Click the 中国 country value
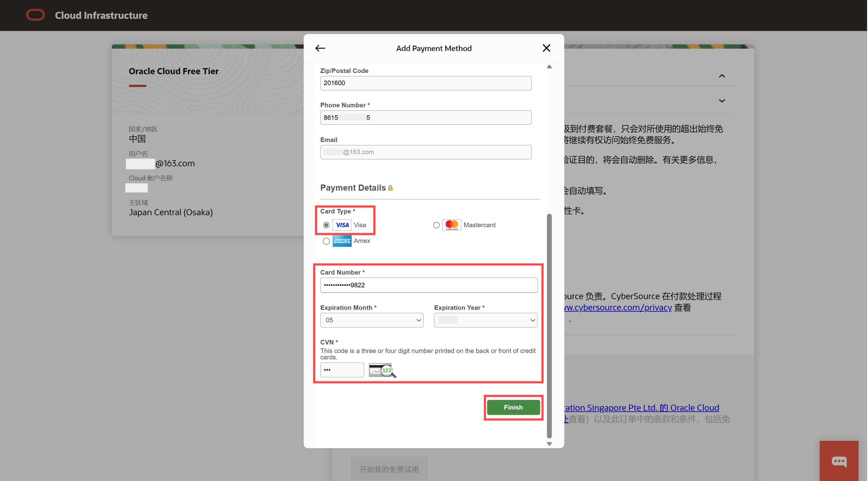Viewport: 868px width, 481px height. 137,139
